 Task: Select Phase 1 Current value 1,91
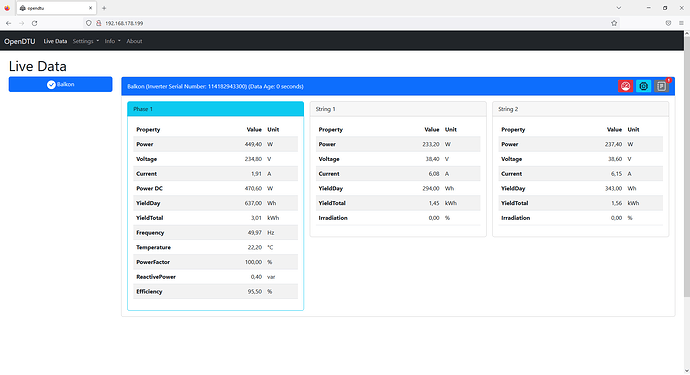click(x=256, y=174)
